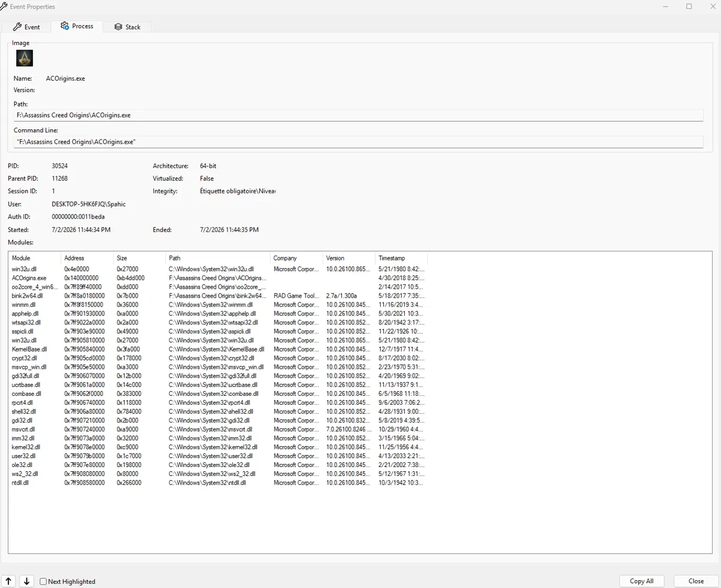
Task: Click the user DESKTOP-5HK6FJQ\Spahic value
Action: pyautogui.click(x=89, y=204)
